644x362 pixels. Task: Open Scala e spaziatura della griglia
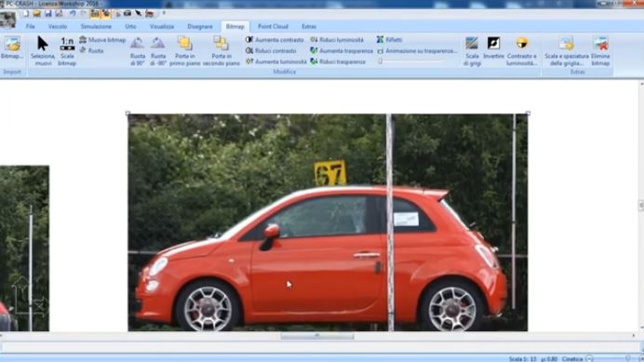(567, 51)
